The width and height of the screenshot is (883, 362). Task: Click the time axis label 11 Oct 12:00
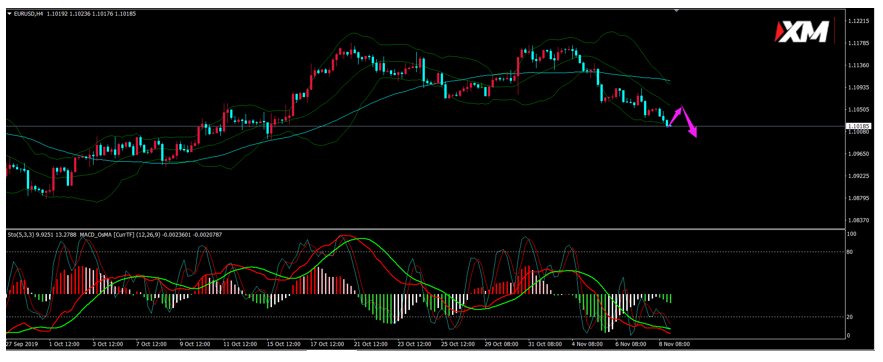tap(239, 343)
